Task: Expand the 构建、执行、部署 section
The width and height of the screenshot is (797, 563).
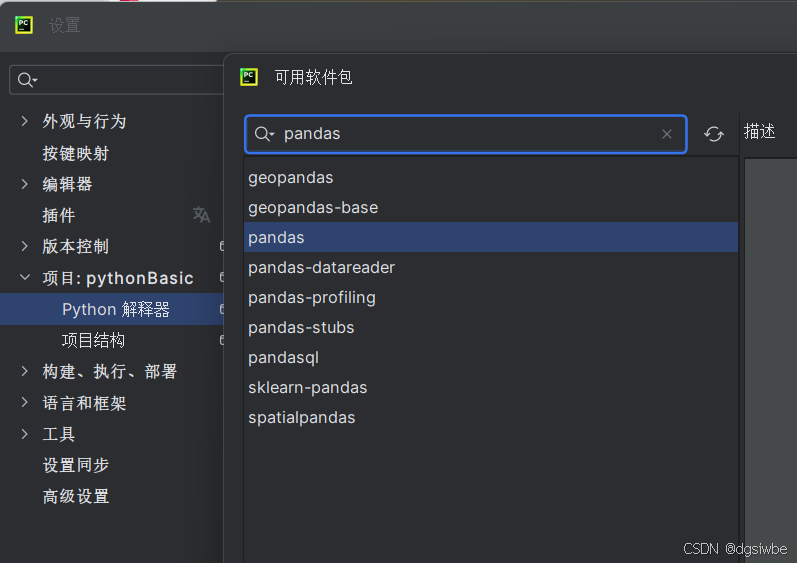Action: pos(24,371)
